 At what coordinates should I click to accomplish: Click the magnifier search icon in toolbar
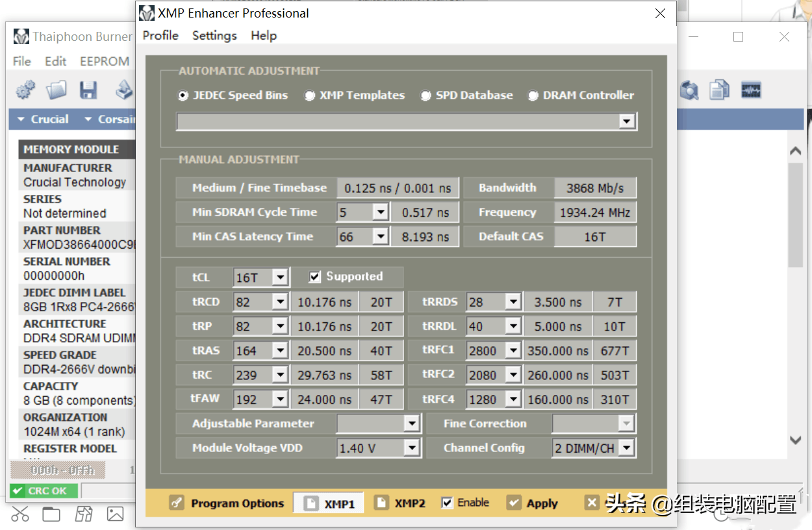pos(689,90)
